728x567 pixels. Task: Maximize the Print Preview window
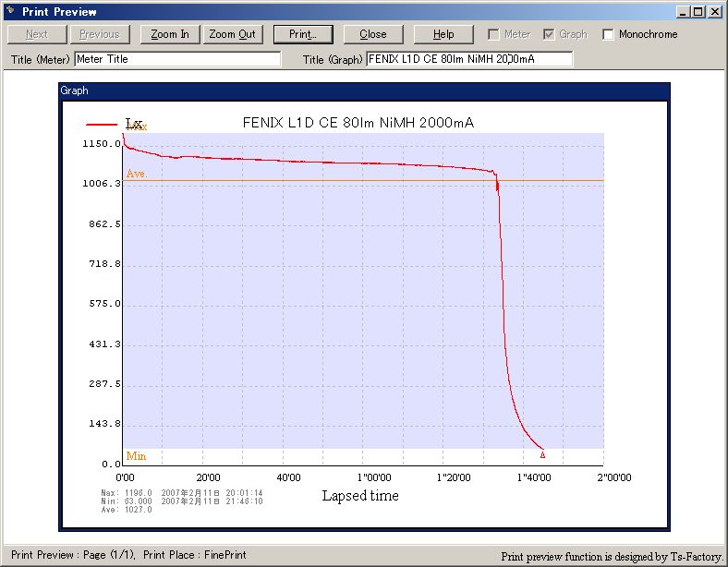click(698, 12)
